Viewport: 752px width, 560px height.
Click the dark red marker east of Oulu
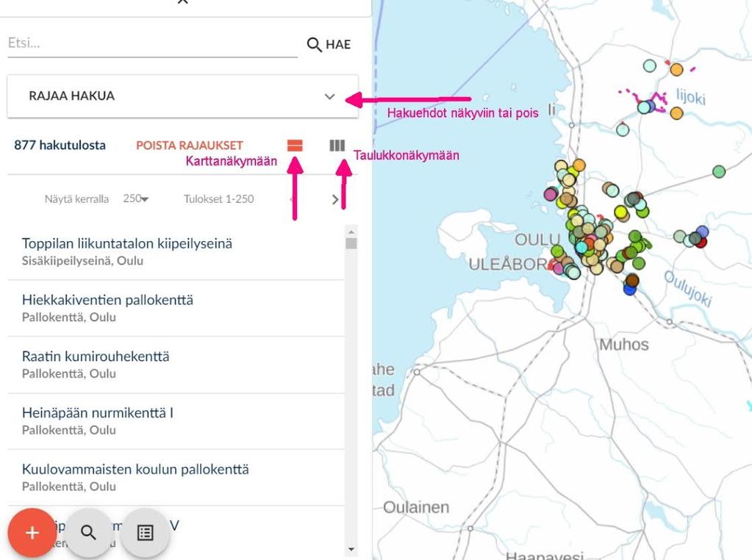pos(701,242)
